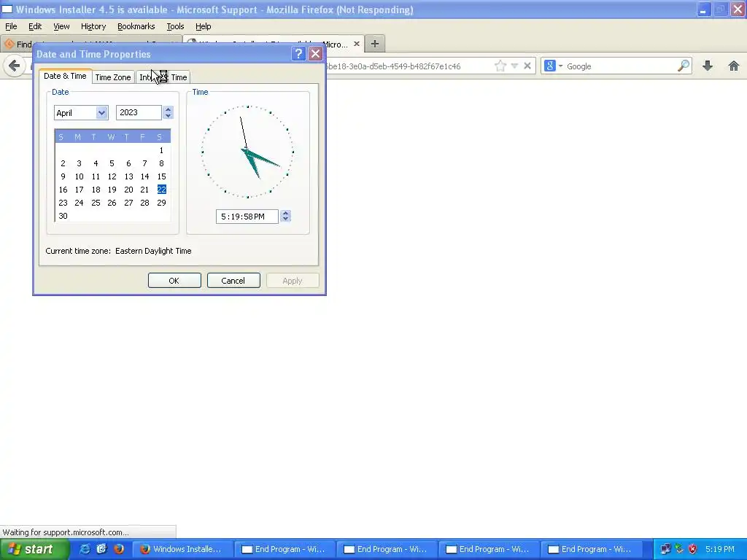The height and width of the screenshot is (560, 747).
Task: Decrease the time with spinner down arrow
Action: [285, 219]
